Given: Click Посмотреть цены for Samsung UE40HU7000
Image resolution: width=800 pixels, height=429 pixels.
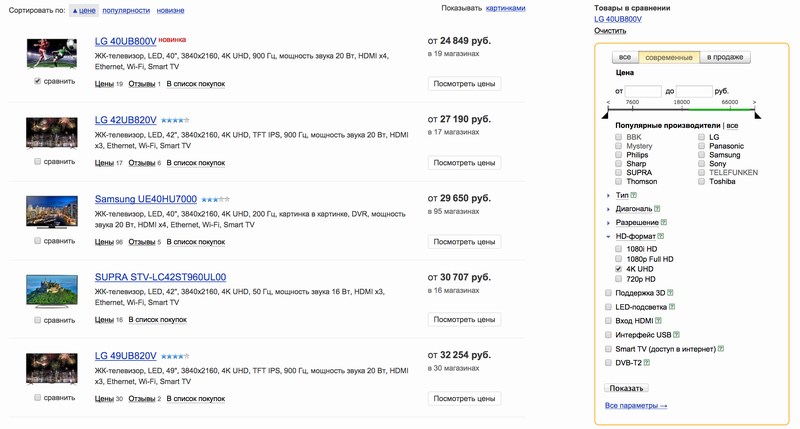Looking at the screenshot, I should pyautogui.click(x=464, y=242).
